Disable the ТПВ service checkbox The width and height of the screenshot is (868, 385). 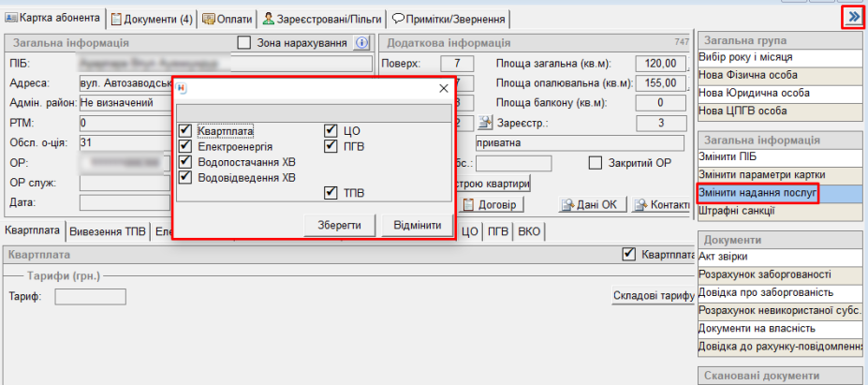coord(331,193)
